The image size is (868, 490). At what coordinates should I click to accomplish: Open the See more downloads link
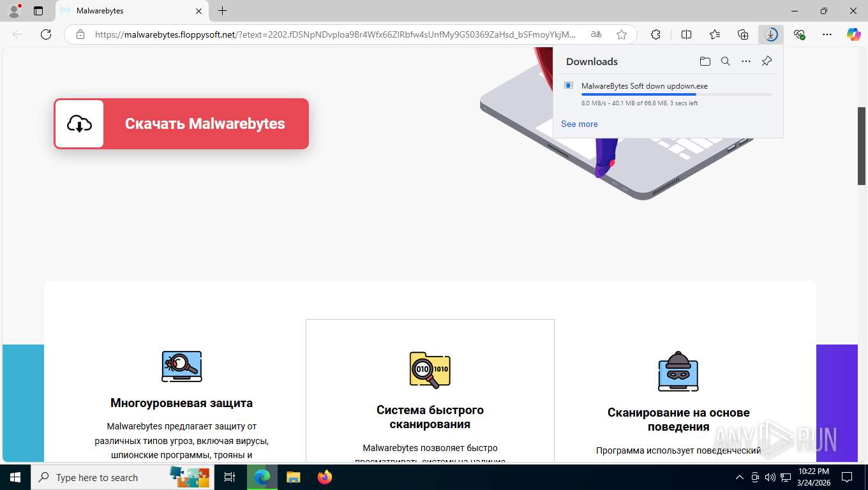tap(580, 124)
